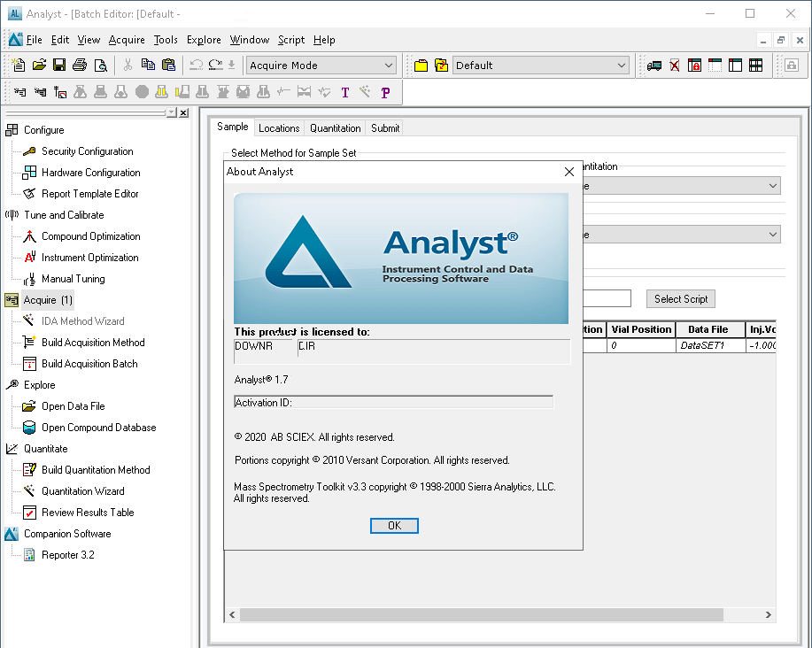Screen dimensions: 812x648
Task: Switch to the Submit tab
Action: click(x=385, y=128)
